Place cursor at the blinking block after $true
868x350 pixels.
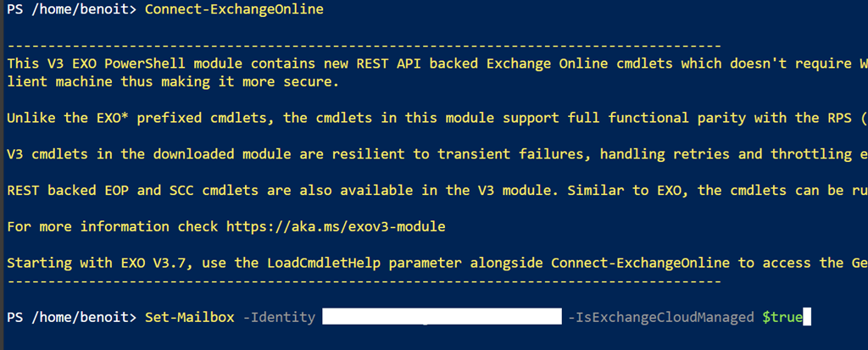pyautogui.click(x=807, y=317)
